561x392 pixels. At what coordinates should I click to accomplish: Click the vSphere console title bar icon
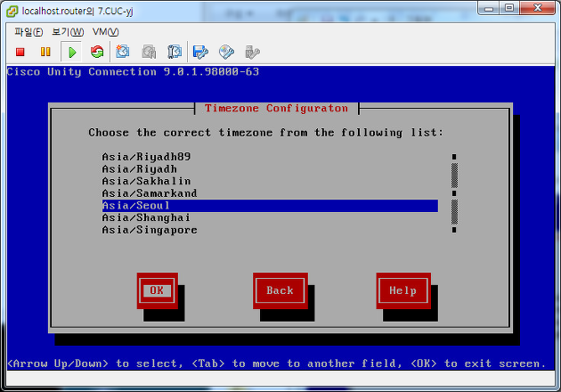click(12, 12)
